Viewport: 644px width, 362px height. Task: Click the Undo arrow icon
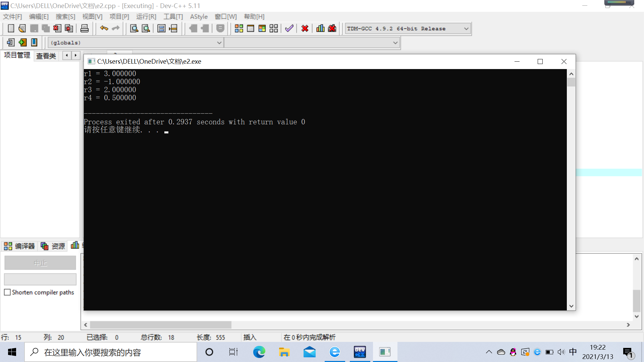coord(104,28)
